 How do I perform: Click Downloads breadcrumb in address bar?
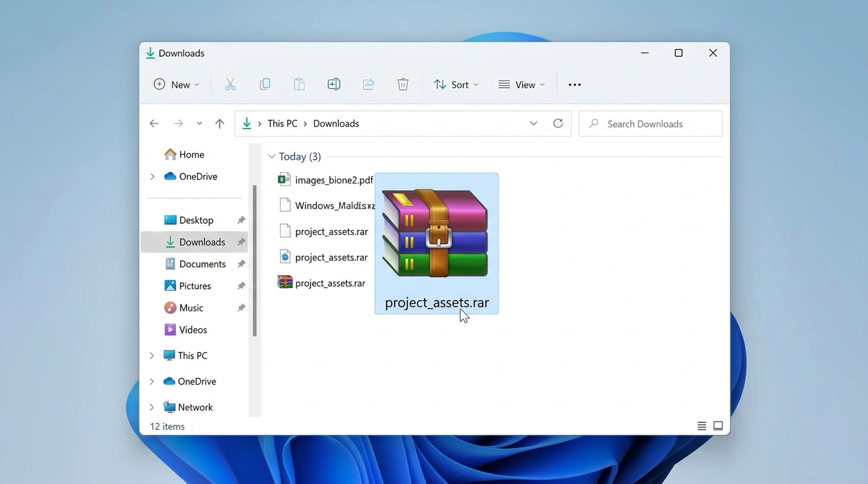coord(336,124)
